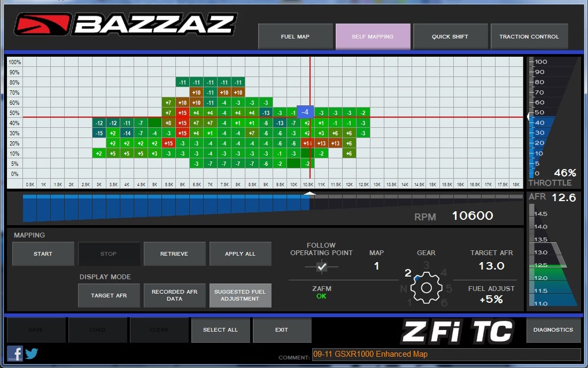
Task: Click the gear position cog indicator
Action: pyautogui.click(x=426, y=287)
